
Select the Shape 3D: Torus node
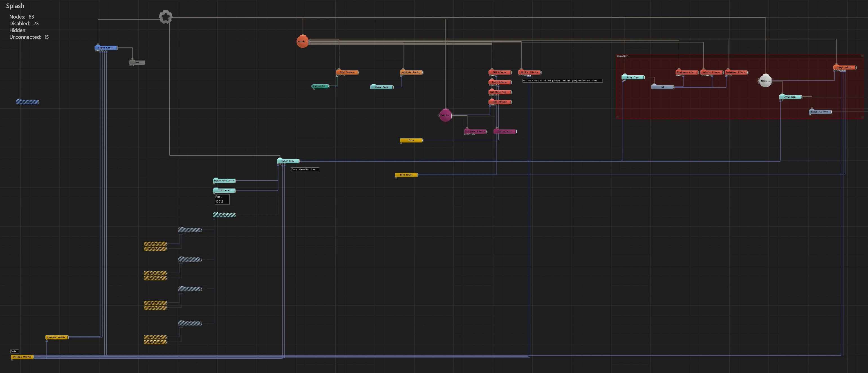(820, 111)
